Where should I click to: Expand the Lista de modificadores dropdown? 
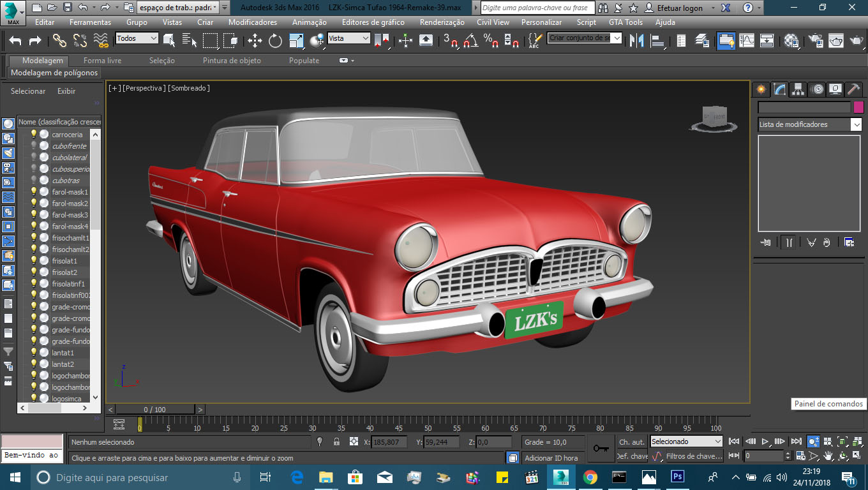856,124
